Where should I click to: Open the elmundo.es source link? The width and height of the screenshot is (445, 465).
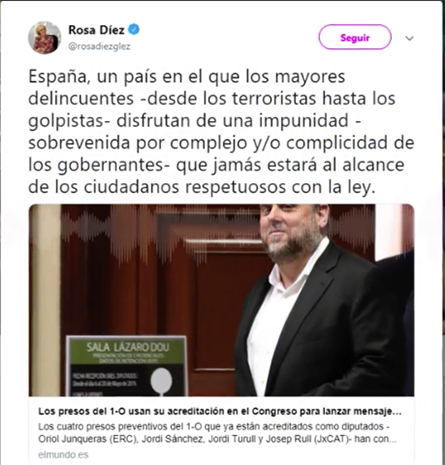coord(63,455)
